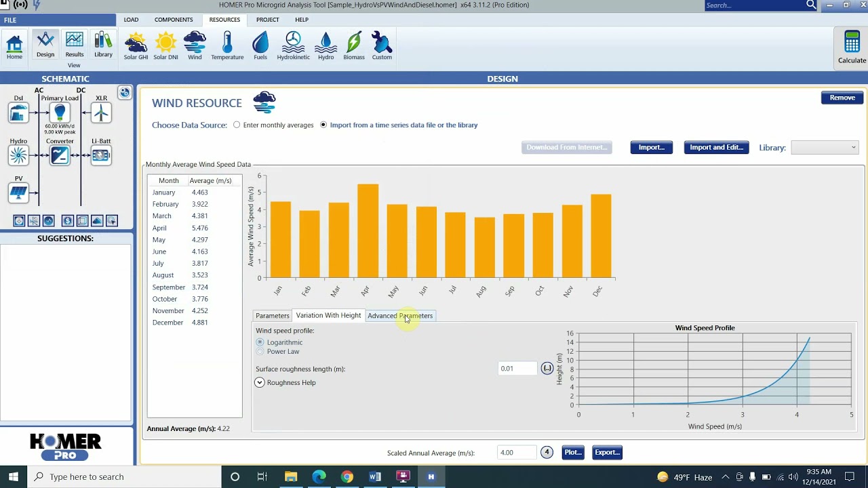This screenshot has height=488, width=868.
Task: Choose Enter monthly averages option
Action: click(274, 125)
